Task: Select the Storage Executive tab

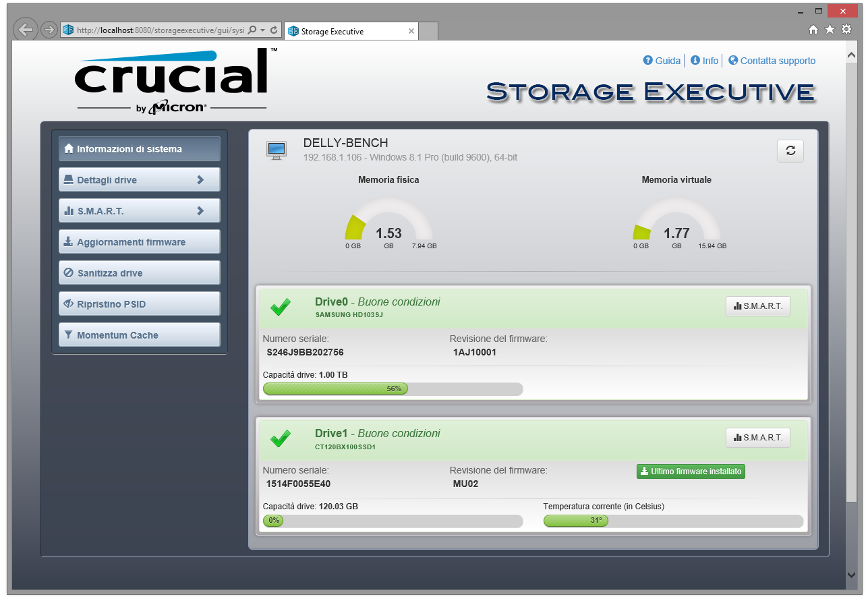Action: coord(351,31)
